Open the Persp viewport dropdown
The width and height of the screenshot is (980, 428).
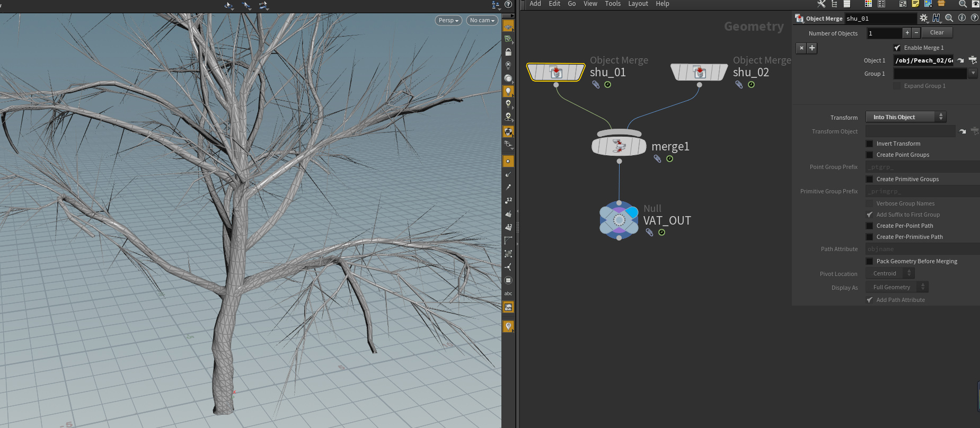coord(448,20)
